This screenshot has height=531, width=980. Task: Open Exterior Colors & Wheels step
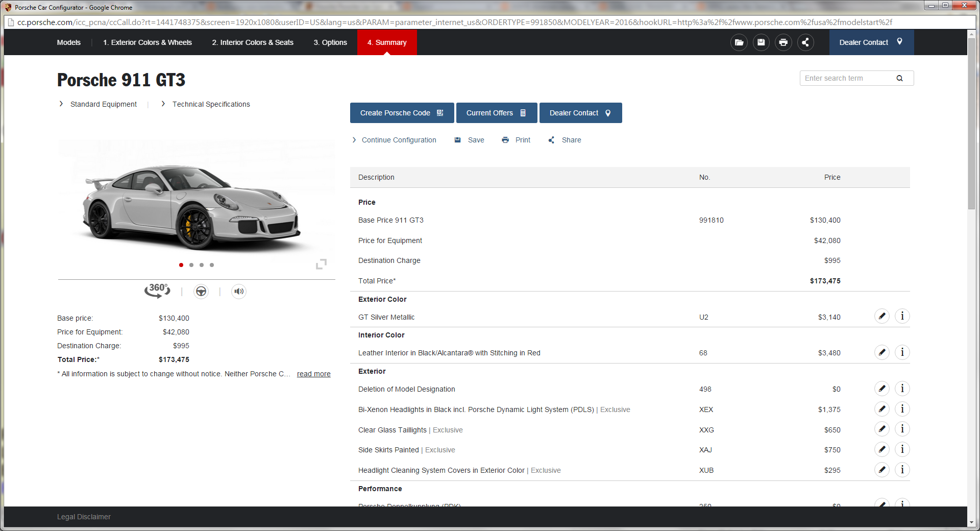coord(148,42)
